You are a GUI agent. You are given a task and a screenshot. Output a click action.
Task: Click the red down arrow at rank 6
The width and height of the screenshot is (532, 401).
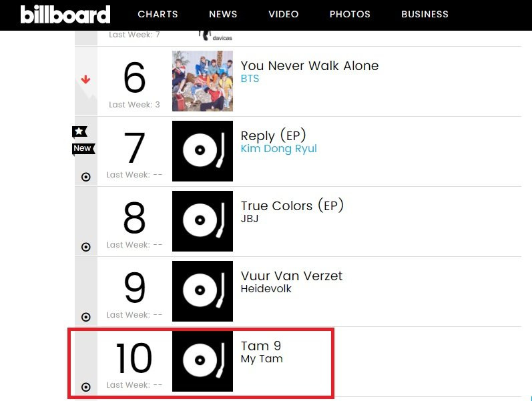coord(85,80)
